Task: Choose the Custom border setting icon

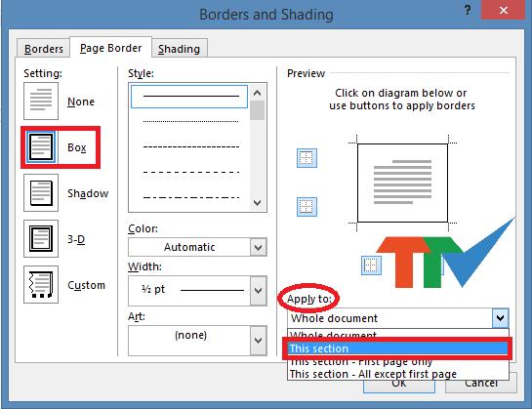Action: [41, 284]
